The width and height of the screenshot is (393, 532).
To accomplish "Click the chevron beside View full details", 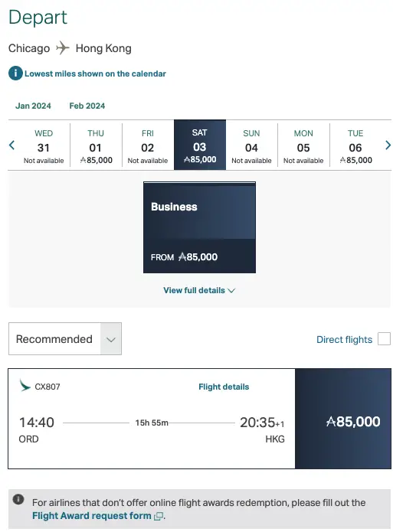I will click(231, 291).
